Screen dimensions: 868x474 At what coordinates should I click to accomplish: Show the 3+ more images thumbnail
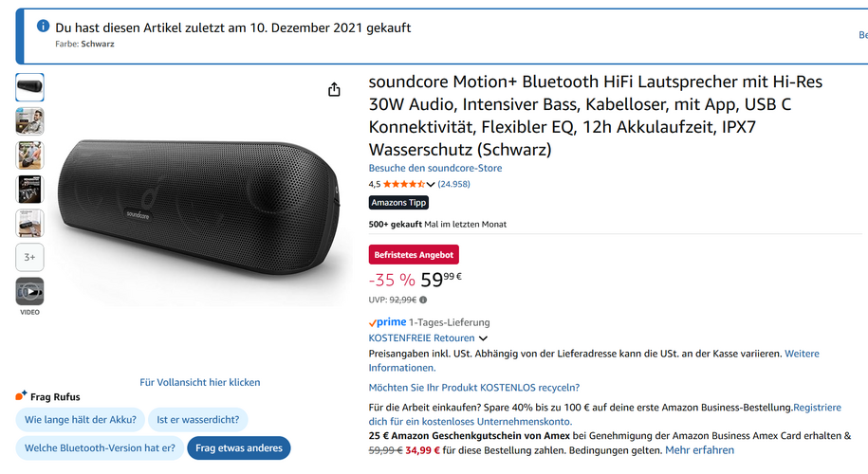pos(29,257)
